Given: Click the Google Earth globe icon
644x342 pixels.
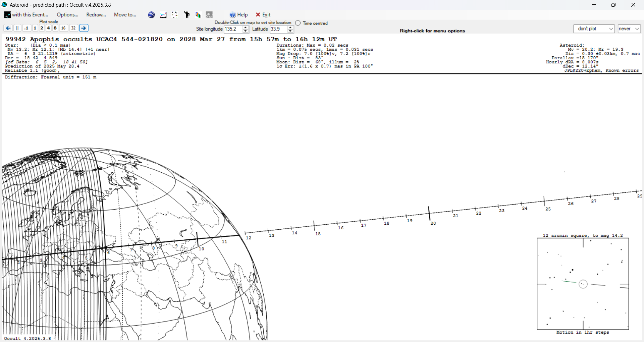Looking at the screenshot, I should coord(151,15).
